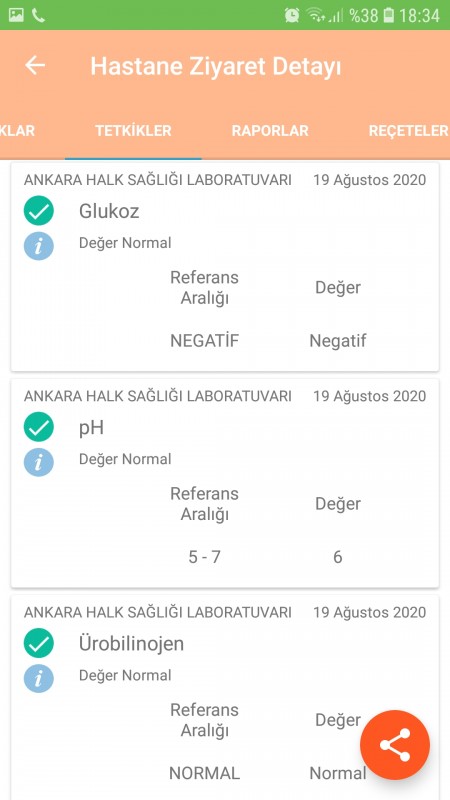This screenshot has width=450, height=800.
Task: Open the info icon for Ürobilinojen
Action: [x=39, y=678]
